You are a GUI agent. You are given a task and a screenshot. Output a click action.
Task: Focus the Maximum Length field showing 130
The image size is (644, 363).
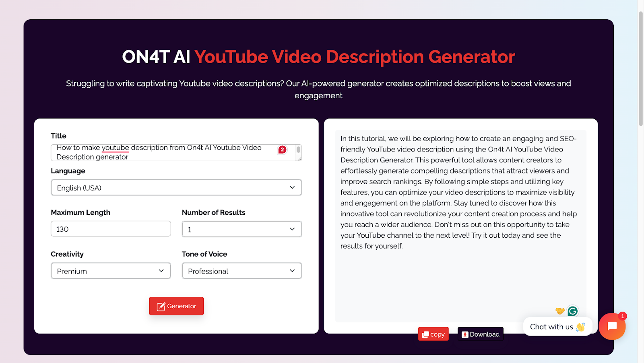tap(111, 229)
